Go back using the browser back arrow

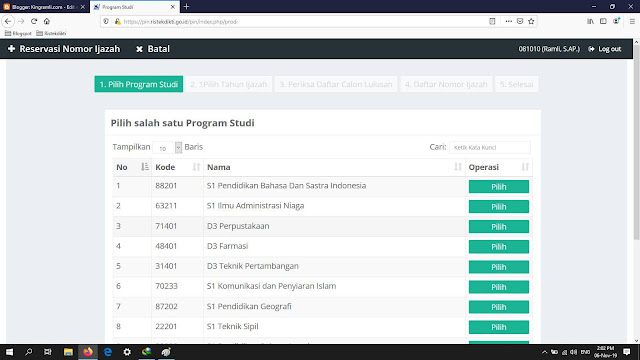tap(8, 21)
